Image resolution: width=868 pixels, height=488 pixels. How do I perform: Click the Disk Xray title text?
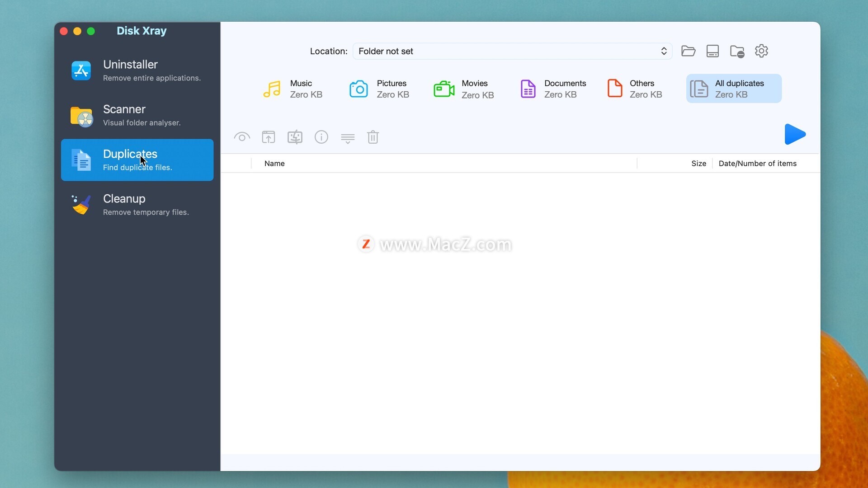tap(142, 31)
